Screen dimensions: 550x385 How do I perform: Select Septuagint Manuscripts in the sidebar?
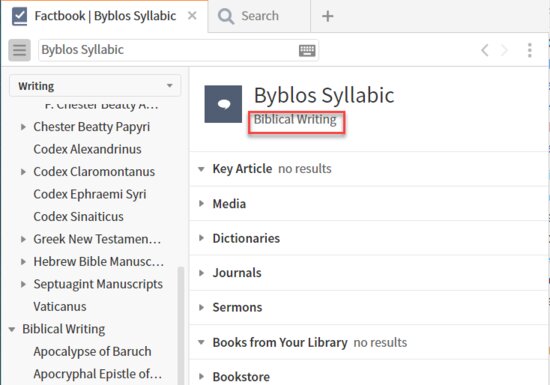[98, 284]
